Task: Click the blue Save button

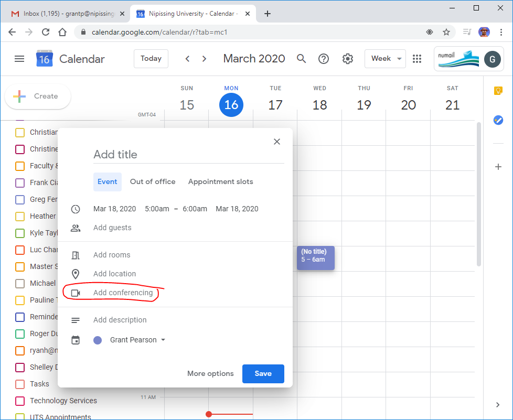Action: pyautogui.click(x=263, y=373)
